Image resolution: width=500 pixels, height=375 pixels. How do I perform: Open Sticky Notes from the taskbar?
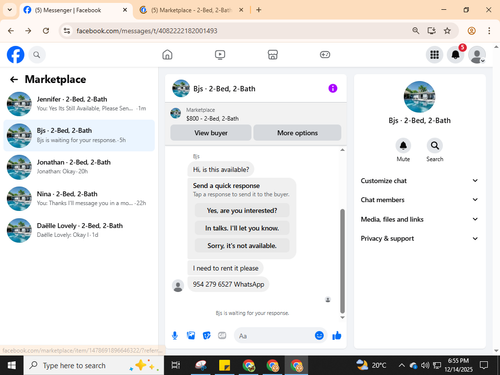[224, 365]
